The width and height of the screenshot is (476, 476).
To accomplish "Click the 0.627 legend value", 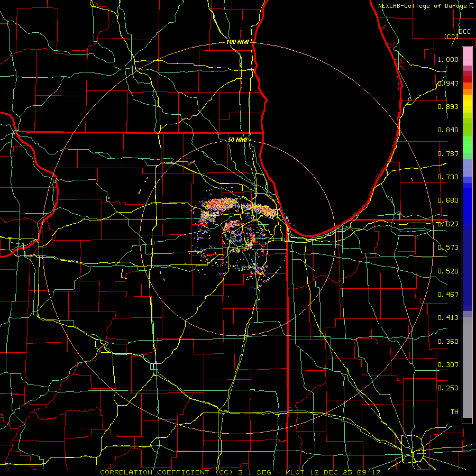I will pos(448,224).
